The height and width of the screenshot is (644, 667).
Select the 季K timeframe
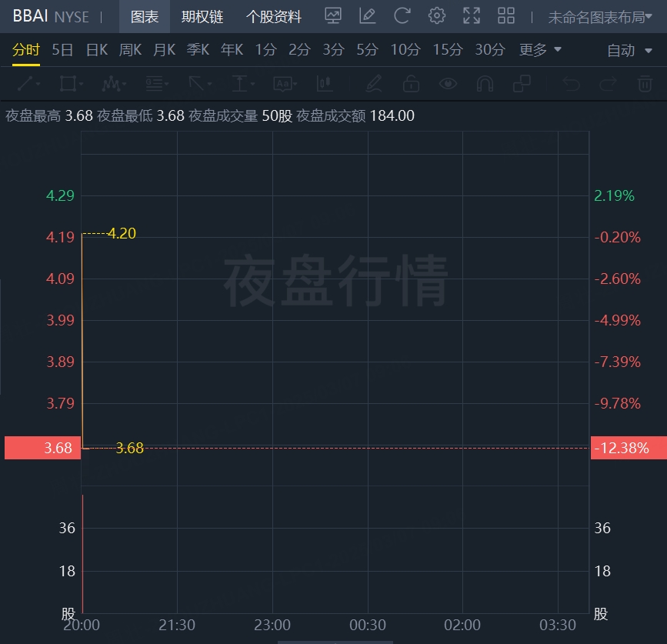tap(198, 50)
